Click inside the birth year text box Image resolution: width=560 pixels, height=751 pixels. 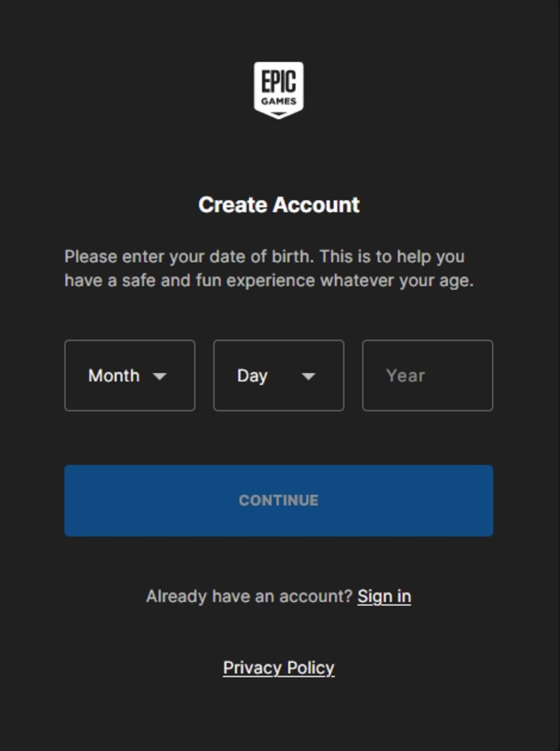(x=427, y=375)
